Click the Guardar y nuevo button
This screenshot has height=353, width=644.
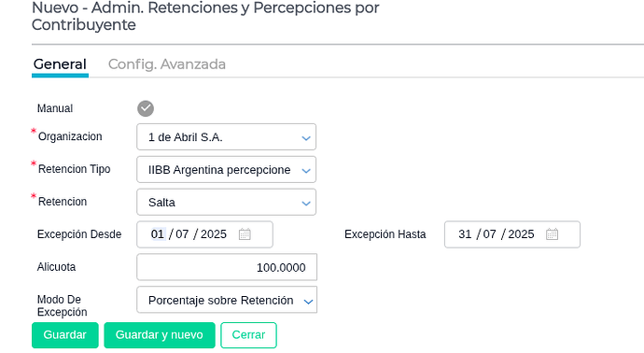(x=160, y=335)
